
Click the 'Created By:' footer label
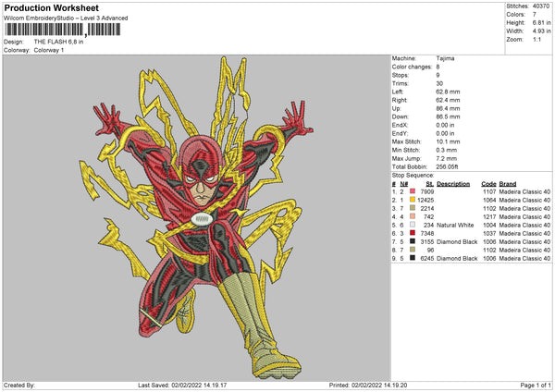pyautogui.click(x=19, y=385)
